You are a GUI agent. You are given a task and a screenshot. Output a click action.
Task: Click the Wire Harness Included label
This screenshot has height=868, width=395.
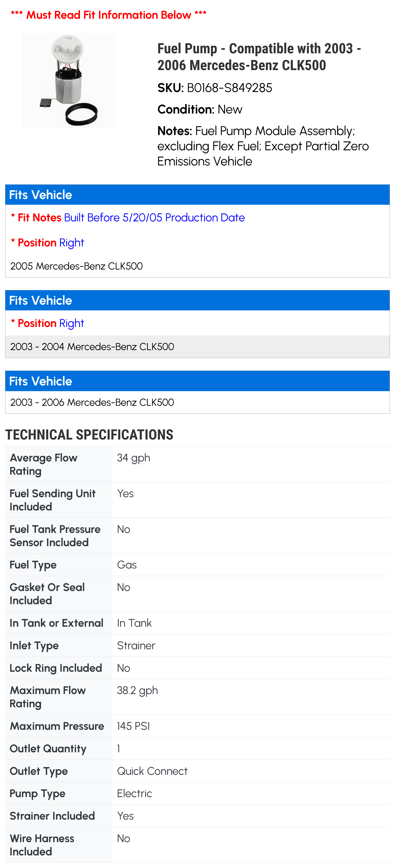pos(42,845)
